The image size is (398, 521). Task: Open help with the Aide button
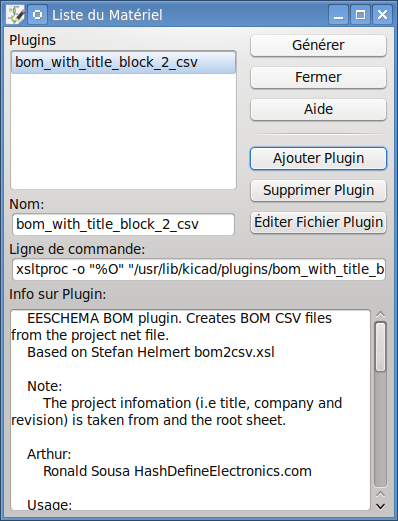tap(318, 109)
